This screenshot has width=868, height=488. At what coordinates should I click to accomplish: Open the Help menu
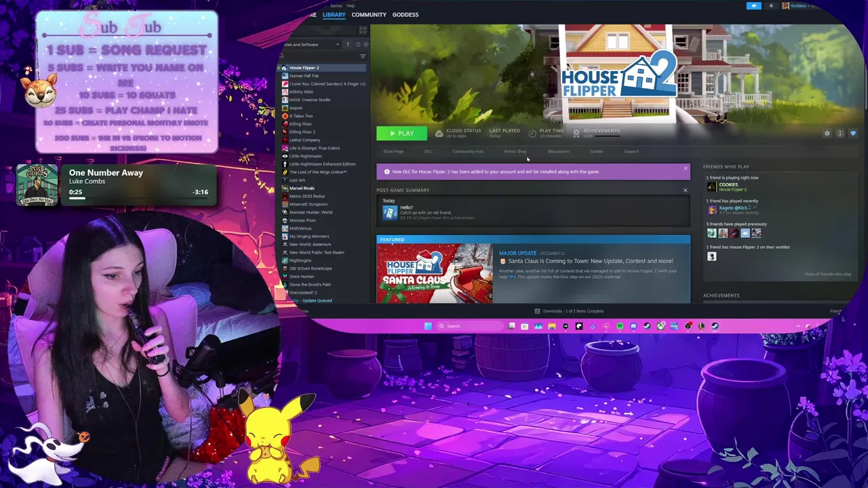coord(351,5)
